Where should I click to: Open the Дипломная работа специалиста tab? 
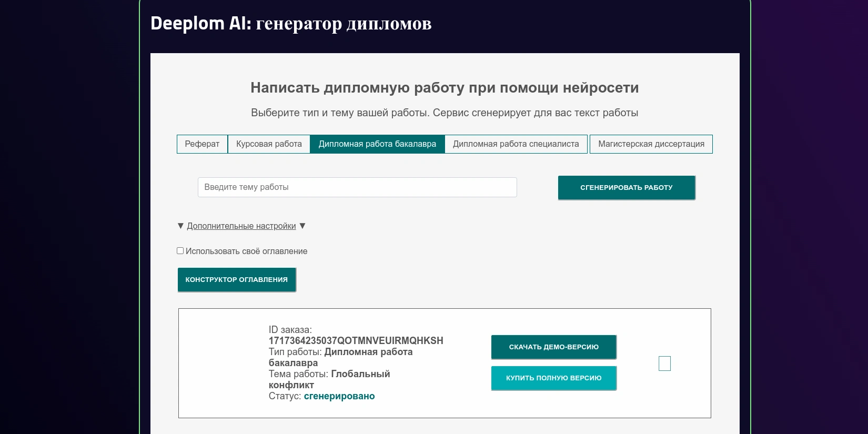pos(516,144)
